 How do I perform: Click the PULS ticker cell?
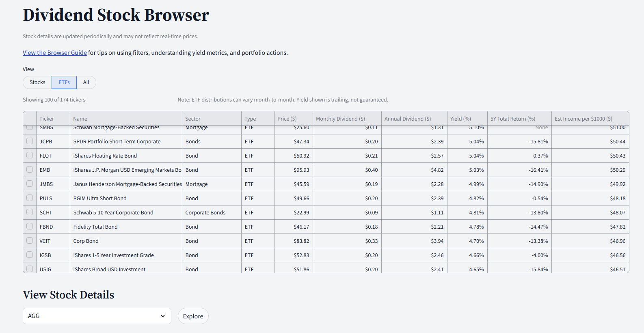(53, 198)
